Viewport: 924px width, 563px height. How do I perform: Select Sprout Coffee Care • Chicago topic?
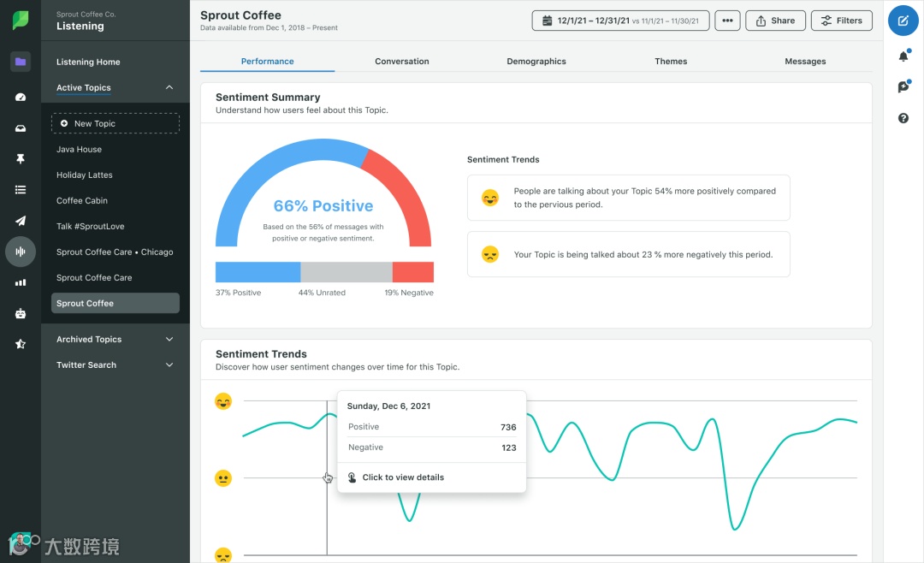point(115,252)
